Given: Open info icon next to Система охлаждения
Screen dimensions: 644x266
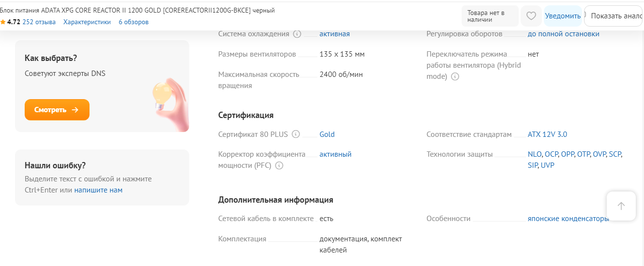Looking at the screenshot, I should coord(297,34).
